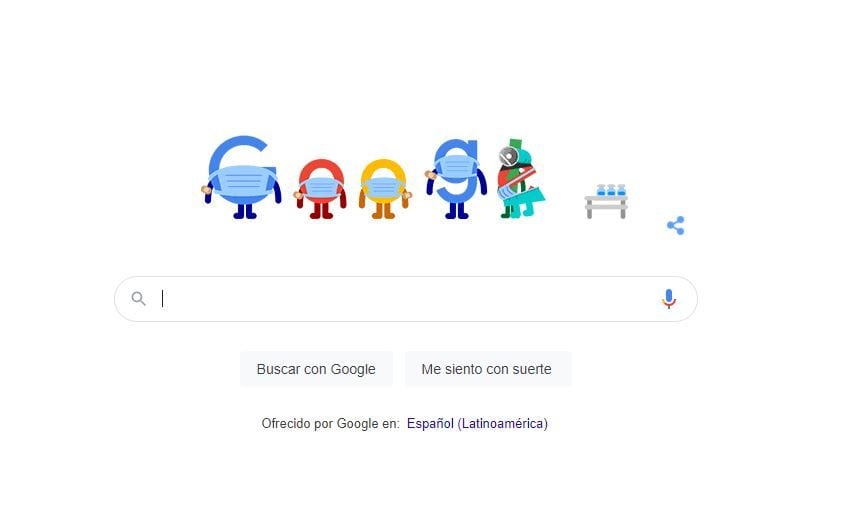Image resolution: width=846 pixels, height=511 pixels.
Task: Click the vaccine vials on gray table
Action: tap(611, 190)
